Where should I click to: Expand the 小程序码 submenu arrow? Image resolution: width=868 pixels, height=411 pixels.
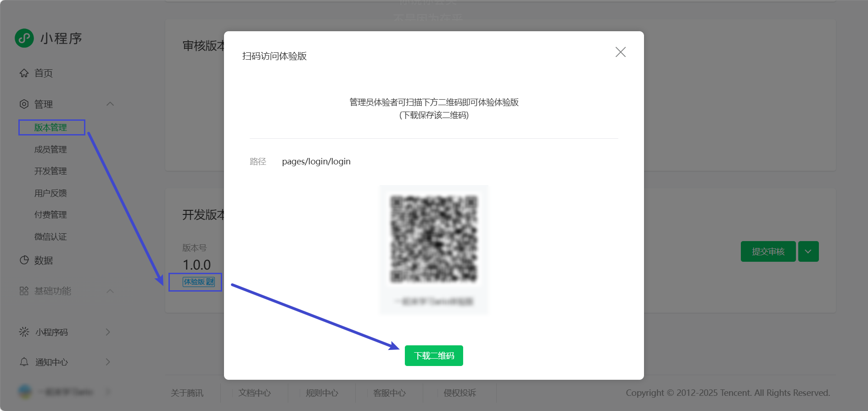pos(108,332)
